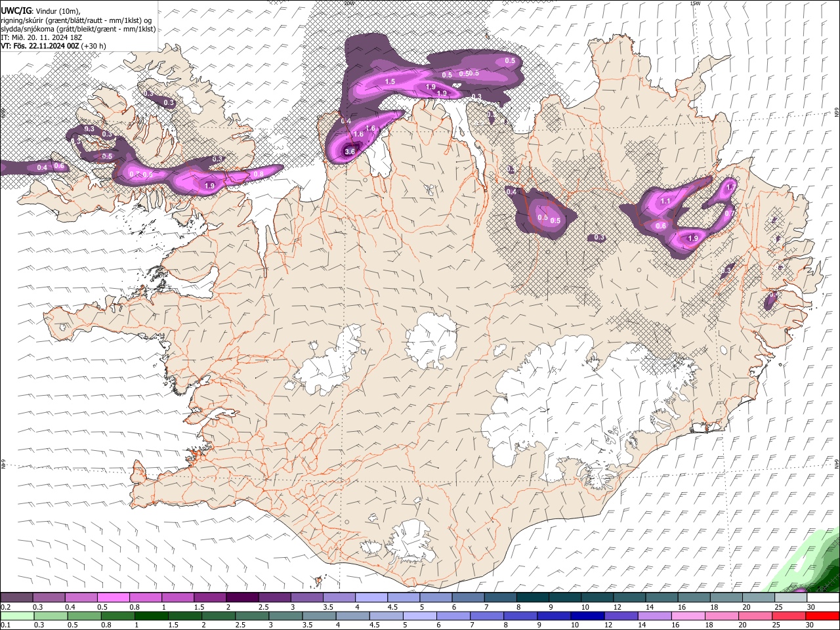Click the 0.8 value in the Westfjords band
Image resolution: width=840 pixels, height=630 pixels.
tap(259, 174)
